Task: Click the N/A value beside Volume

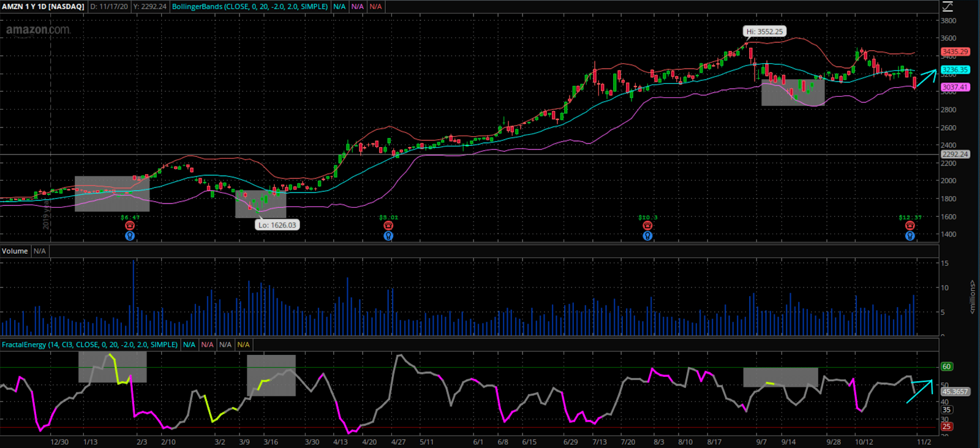Action: [40, 251]
